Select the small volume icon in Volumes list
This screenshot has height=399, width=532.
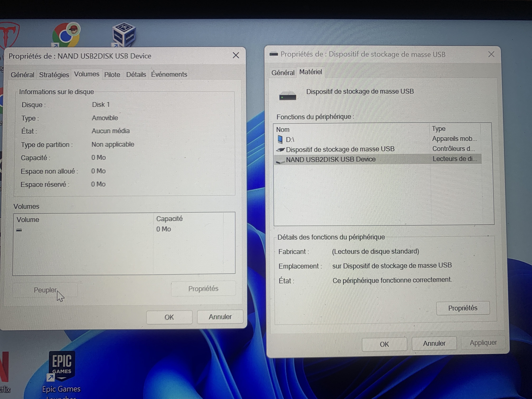tap(19, 230)
